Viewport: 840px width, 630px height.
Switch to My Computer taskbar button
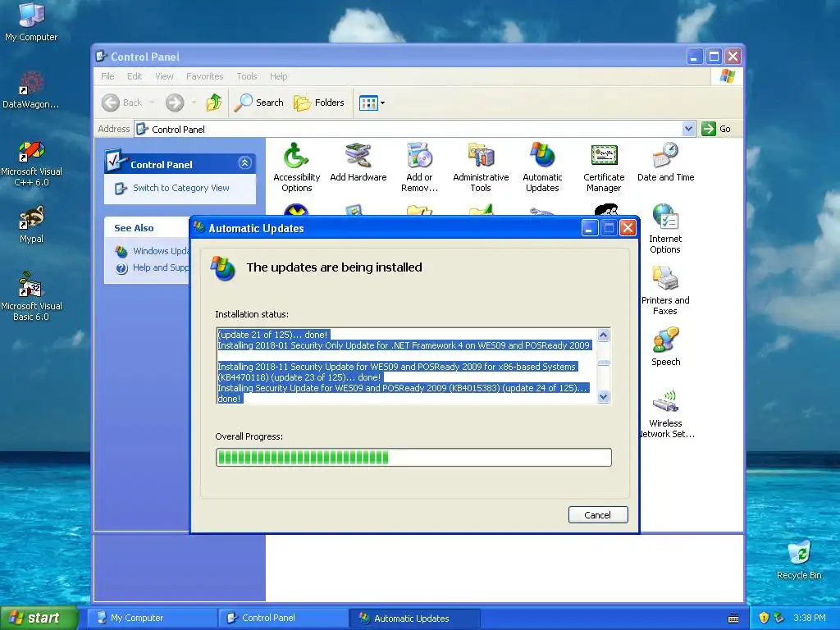[x=152, y=618]
